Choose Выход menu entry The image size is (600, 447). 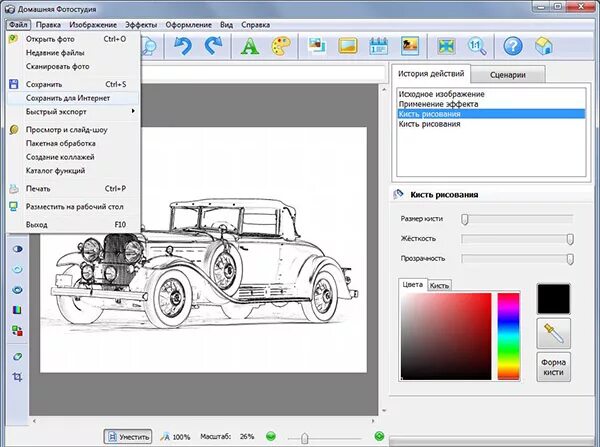click(x=73, y=225)
